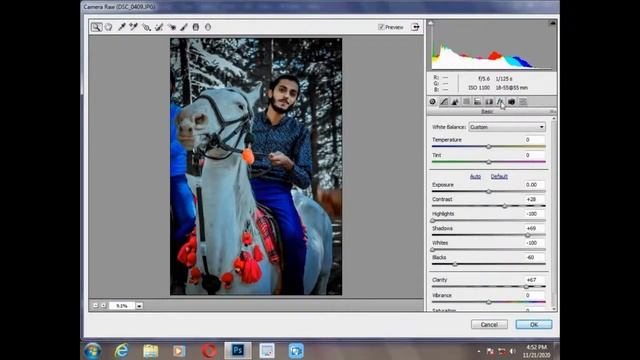
Task: Select the Red Eye Removal tool
Action: (x=171, y=27)
